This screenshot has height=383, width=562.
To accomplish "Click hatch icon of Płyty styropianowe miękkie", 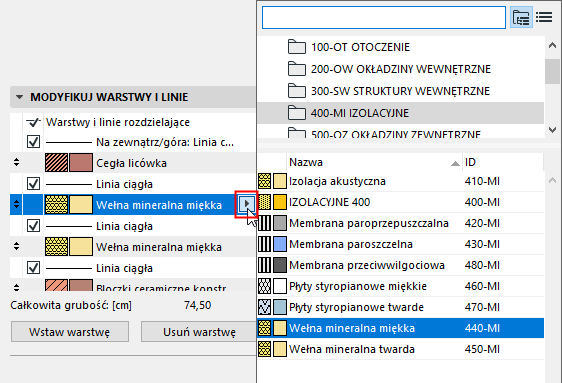I will click(x=265, y=286).
